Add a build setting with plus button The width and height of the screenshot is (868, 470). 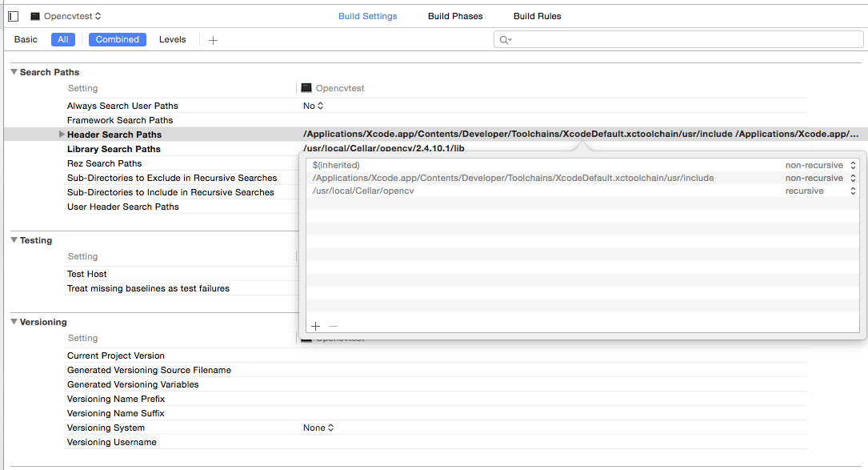click(x=213, y=40)
